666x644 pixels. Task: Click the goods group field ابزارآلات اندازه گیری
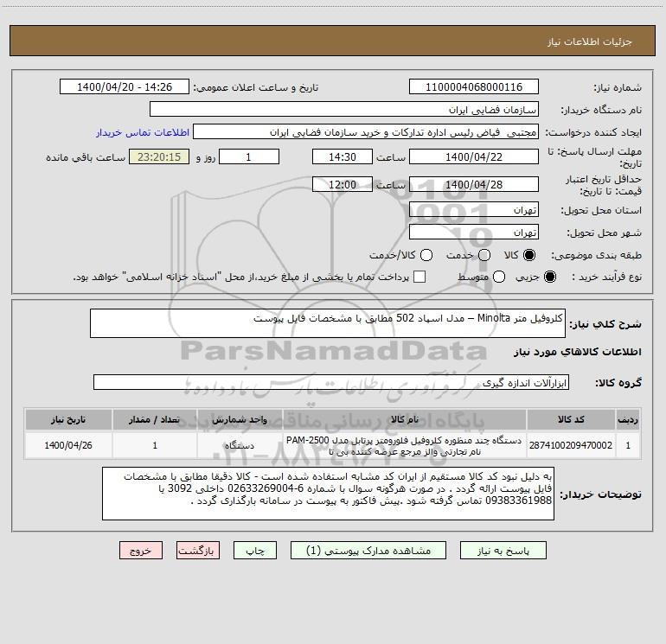coord(331,382)
